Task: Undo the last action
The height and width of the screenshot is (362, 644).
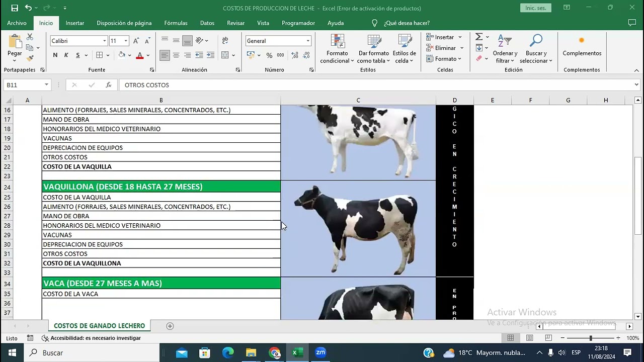Action: (x=29, y=8)
